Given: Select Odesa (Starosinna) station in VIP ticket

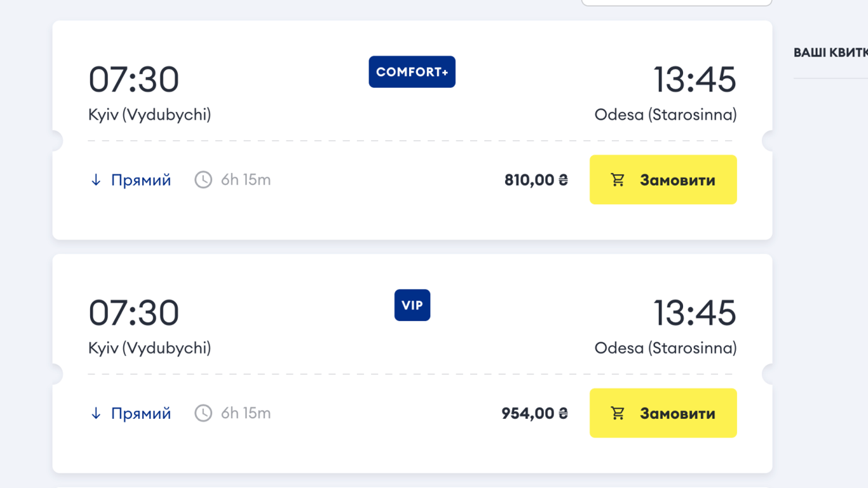Looking at the screenshot, I should tap(665, 348).
